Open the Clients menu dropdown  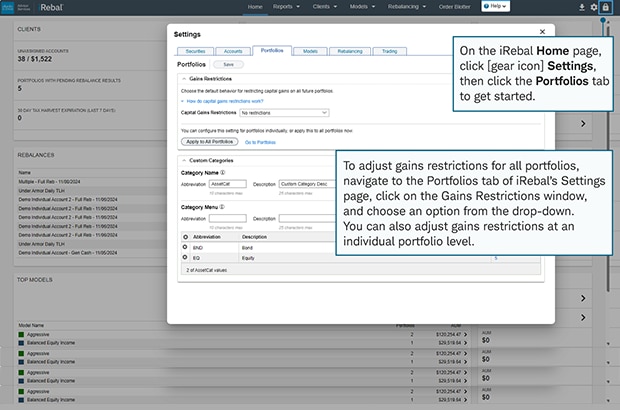pyautogui.click(x=325, y=7)
